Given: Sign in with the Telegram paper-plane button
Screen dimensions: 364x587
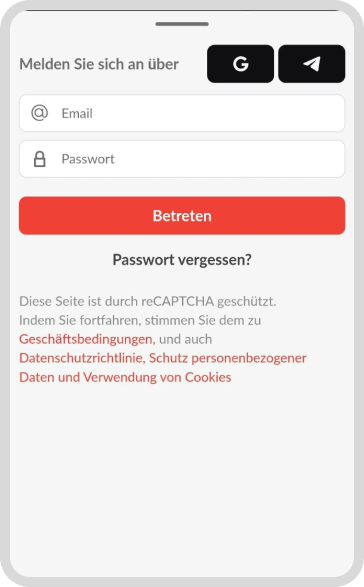Looking at the screenshot, I should 312,64.
